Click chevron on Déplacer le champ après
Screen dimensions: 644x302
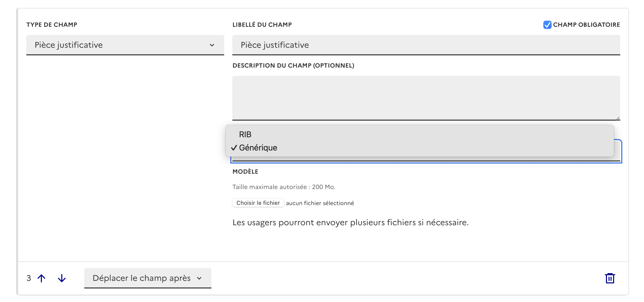pos(199,278)
